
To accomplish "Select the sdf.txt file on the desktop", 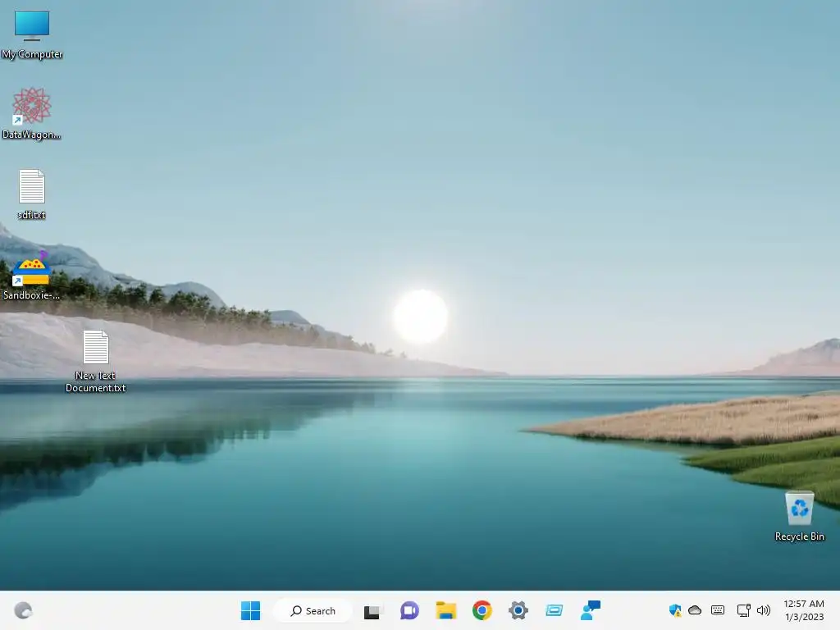I will click(x=32, y=194).
